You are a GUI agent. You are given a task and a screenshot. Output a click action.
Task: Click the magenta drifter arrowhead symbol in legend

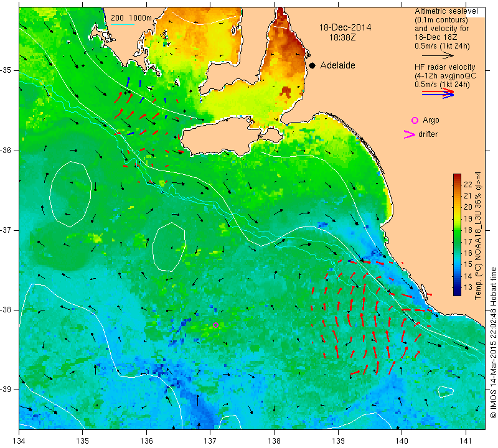pos(409,134)
